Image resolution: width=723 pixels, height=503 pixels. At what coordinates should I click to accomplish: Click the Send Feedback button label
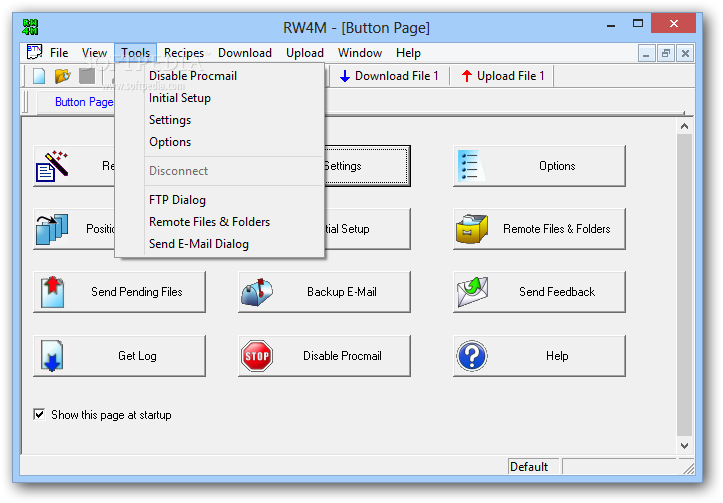557,292
